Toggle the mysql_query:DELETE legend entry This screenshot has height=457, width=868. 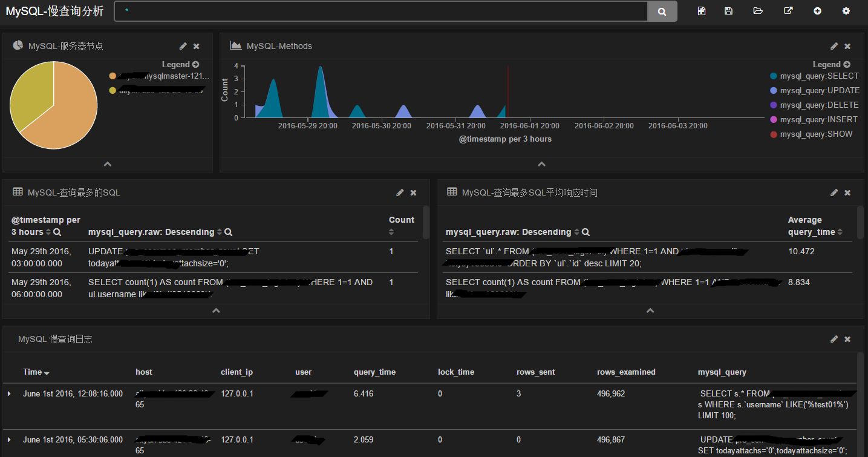(815, 105)
